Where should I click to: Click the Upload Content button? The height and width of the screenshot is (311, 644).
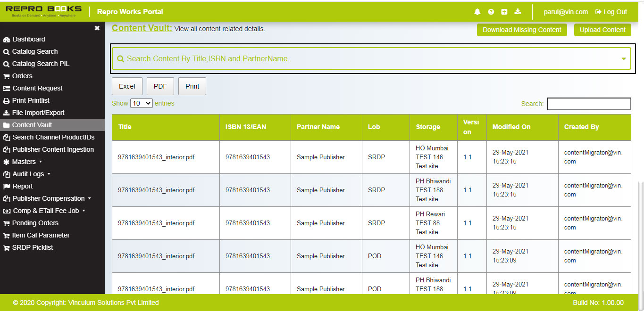602,29
